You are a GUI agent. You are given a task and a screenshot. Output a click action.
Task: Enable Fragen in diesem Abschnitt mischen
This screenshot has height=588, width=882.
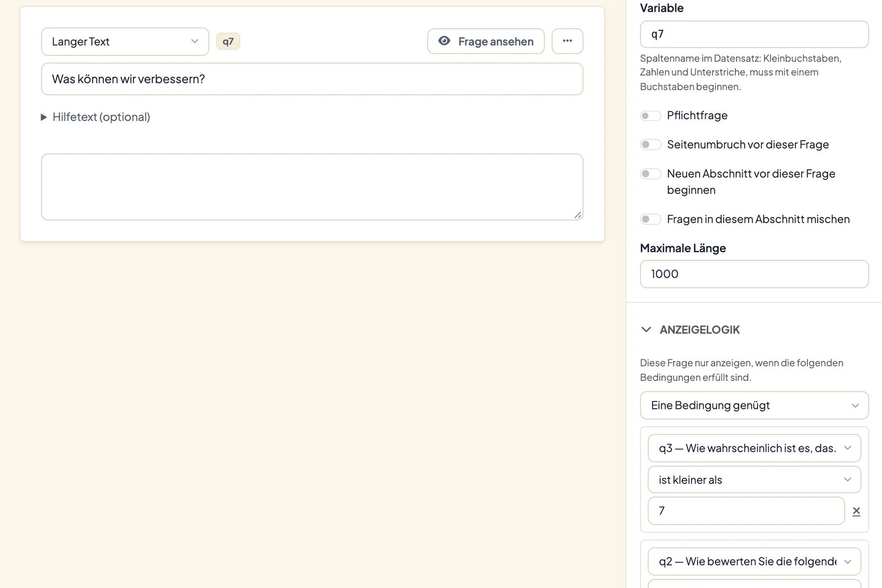[650, 219]
